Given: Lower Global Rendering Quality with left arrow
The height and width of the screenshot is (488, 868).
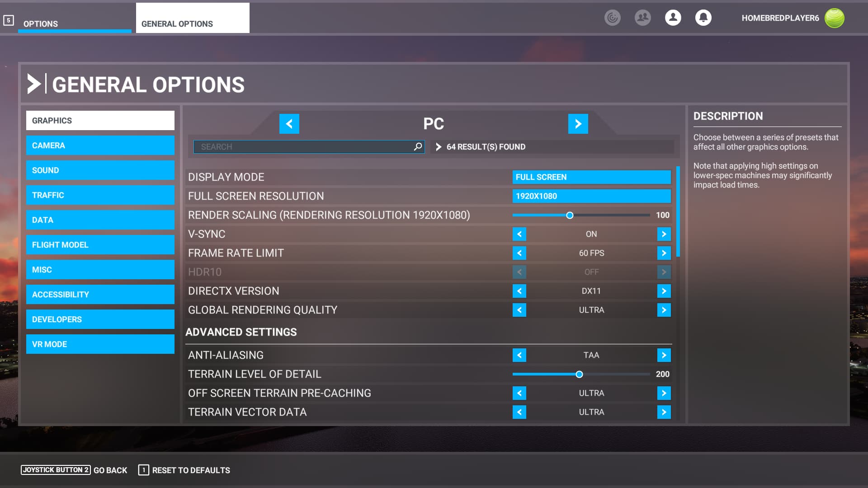Looking at the screenshot, I should (x=519, y=310).
